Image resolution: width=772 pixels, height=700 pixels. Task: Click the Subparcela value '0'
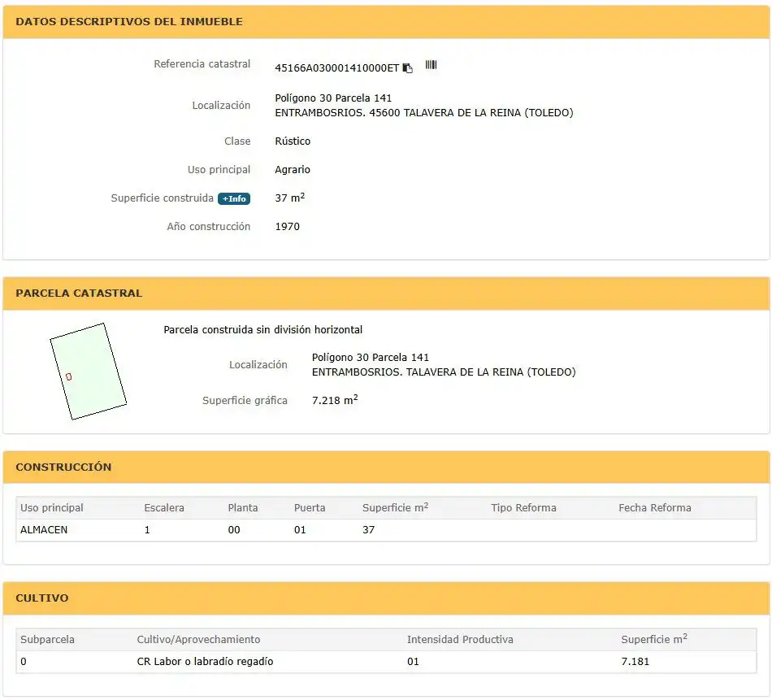click(23, 661)
